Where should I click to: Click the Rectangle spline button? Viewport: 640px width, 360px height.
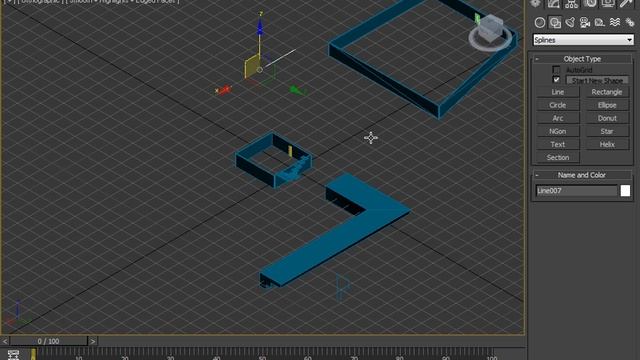607,92
